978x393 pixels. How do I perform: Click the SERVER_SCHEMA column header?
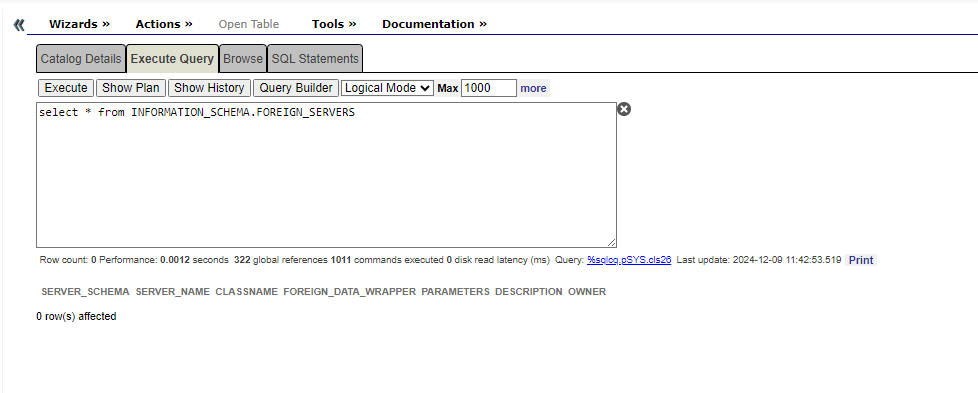coord(85,291)
